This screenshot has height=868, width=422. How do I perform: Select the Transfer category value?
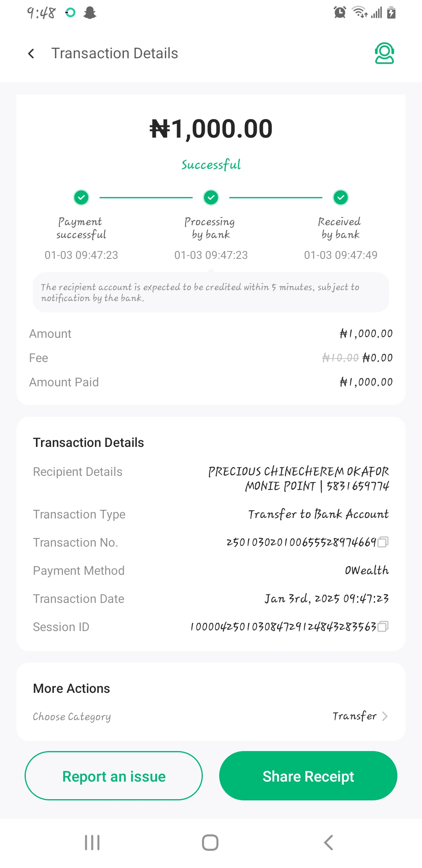[354, 716]
